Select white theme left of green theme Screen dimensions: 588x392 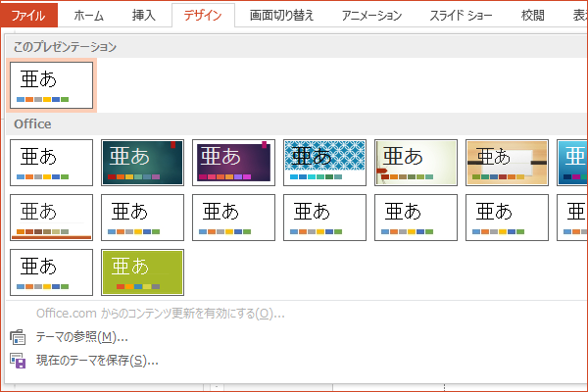[51, 272]
